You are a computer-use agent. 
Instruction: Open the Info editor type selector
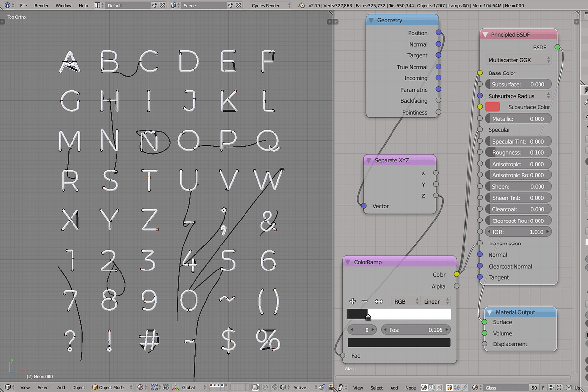(8, 5)
